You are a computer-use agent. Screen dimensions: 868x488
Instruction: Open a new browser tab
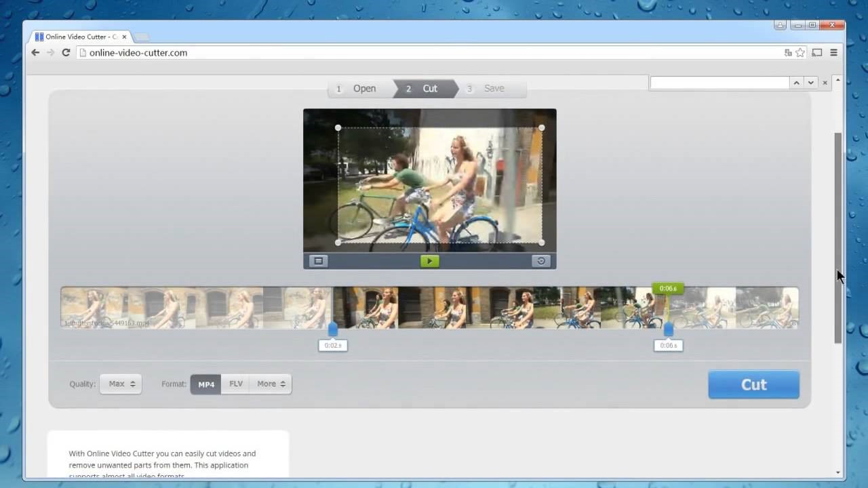tap(141, 37)
